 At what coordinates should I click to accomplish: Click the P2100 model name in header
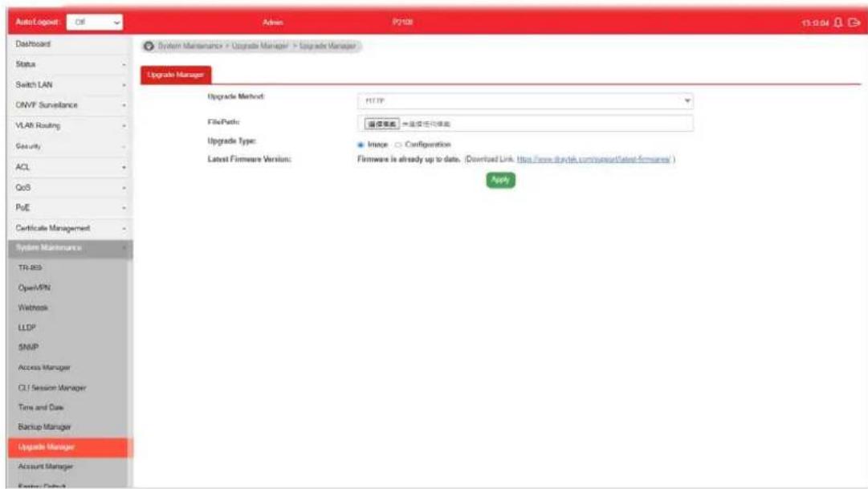pos(402,22)
